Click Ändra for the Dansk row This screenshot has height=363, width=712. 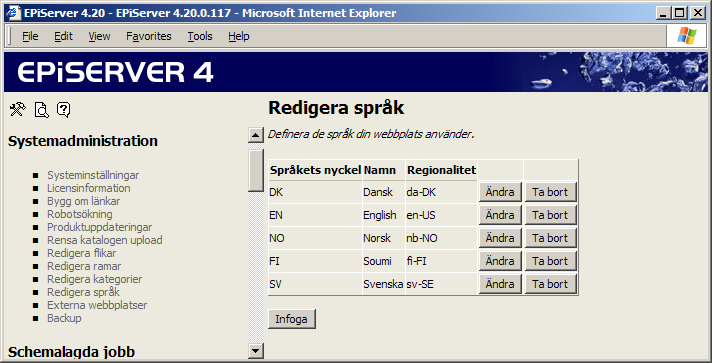click(500, 192)
